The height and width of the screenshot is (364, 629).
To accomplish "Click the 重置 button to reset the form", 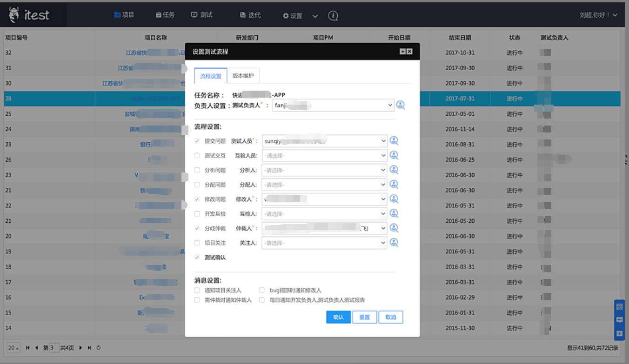I will pyautogui.click(x=364, y=317).
